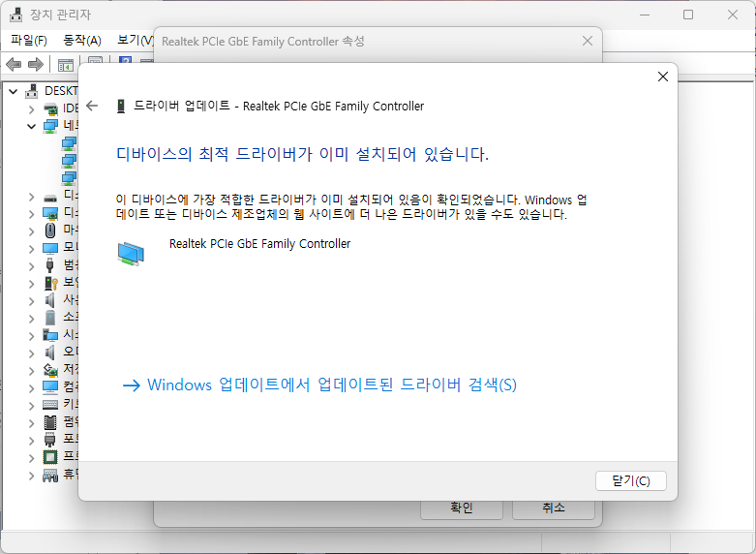Select the audio speaker icon in 오 row
Viewport: 756px width, 554px height.
point(50,353)
